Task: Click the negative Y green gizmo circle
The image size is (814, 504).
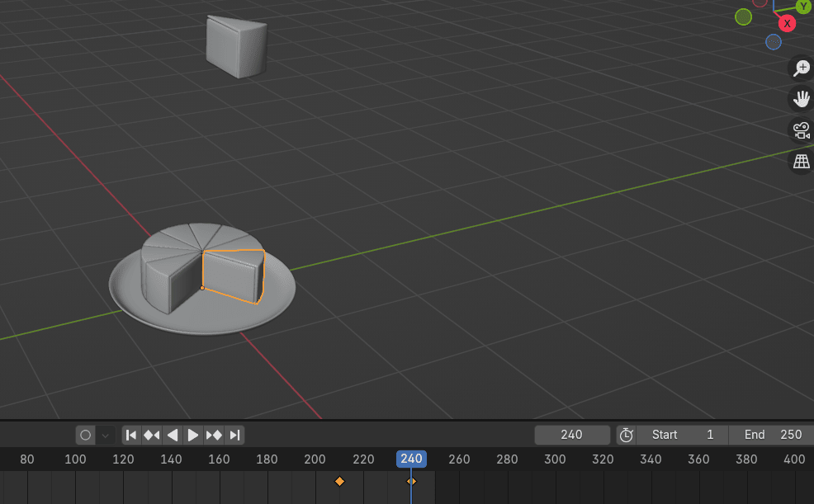Action: 743,16
